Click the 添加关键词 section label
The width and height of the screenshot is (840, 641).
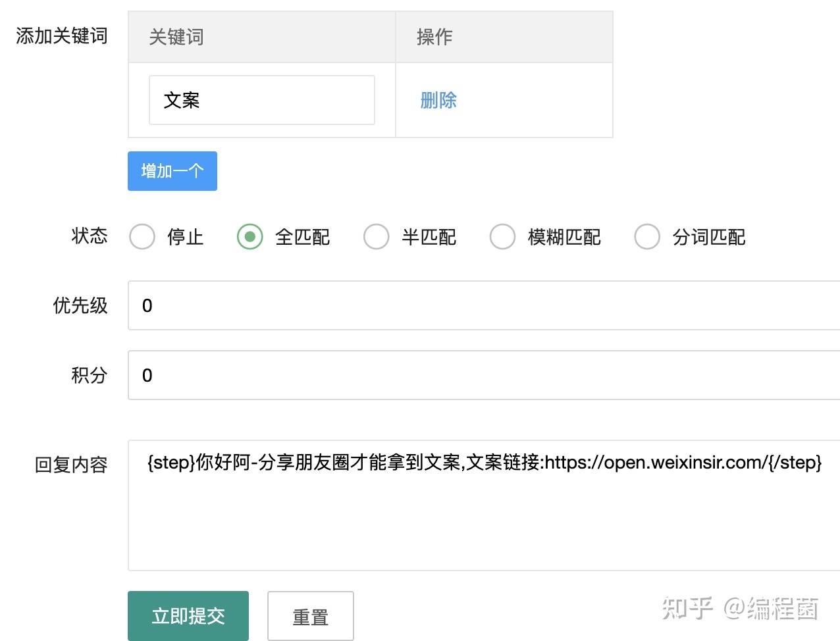coord(61,37)
